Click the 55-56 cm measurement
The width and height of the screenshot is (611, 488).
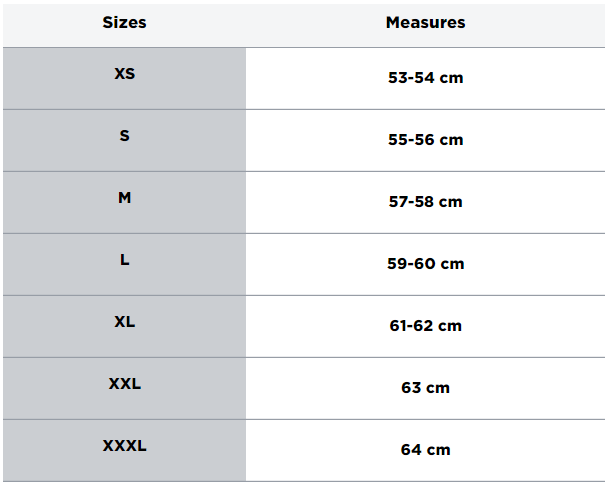tap(425, 140)
